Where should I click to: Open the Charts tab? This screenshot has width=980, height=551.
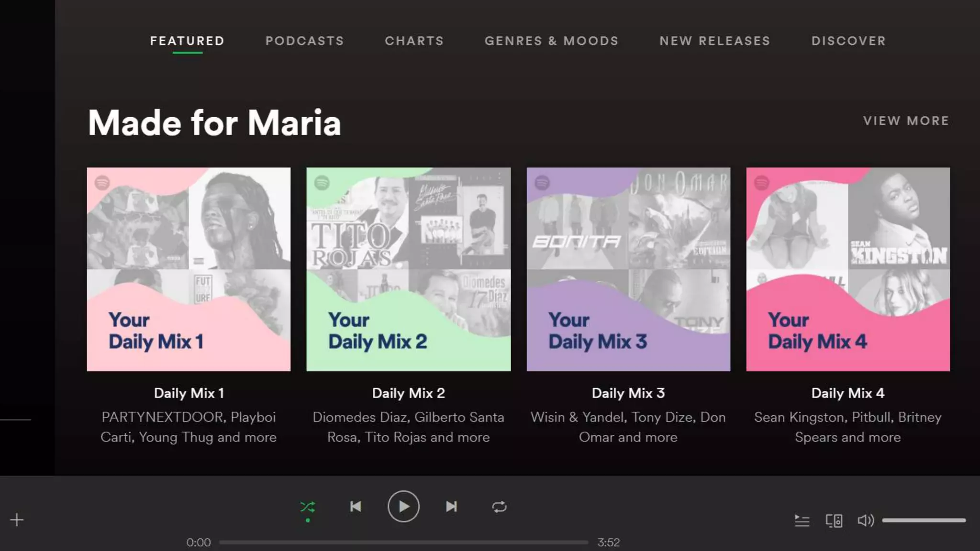pos(414,41)
